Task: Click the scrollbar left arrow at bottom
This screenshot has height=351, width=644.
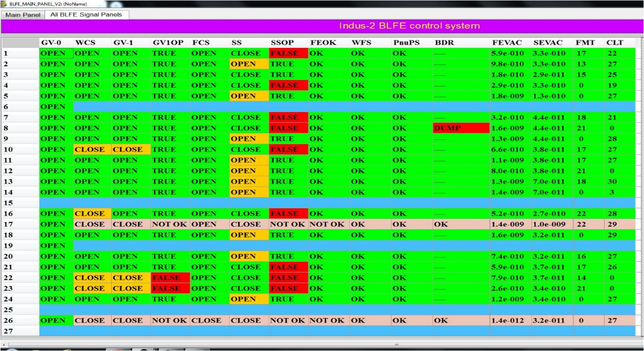Action: point(4,345)
